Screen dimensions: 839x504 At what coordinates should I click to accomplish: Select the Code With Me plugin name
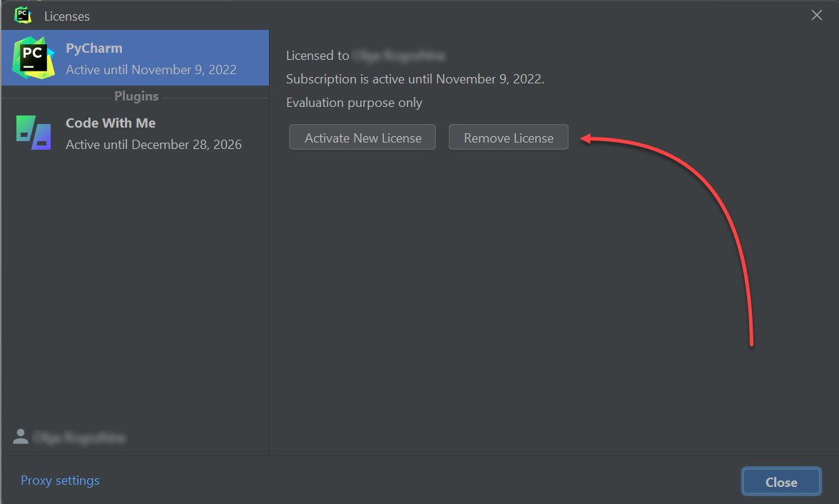(x=111, y=123)
